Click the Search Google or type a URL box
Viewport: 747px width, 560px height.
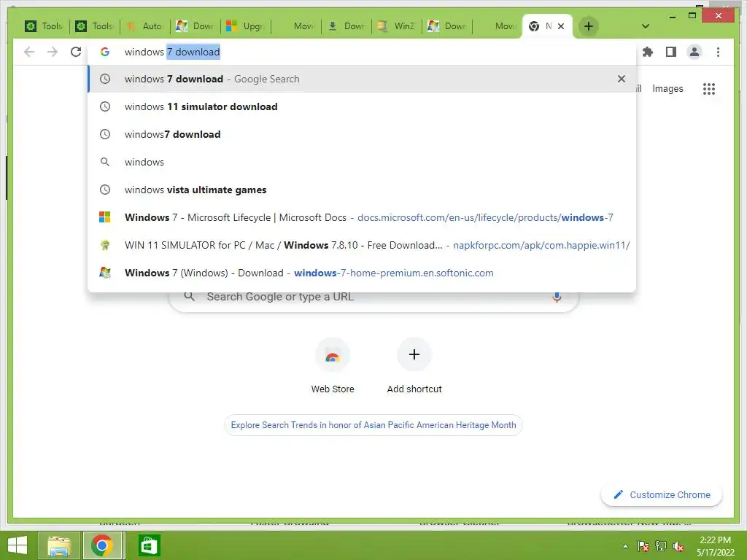[374, 299]
